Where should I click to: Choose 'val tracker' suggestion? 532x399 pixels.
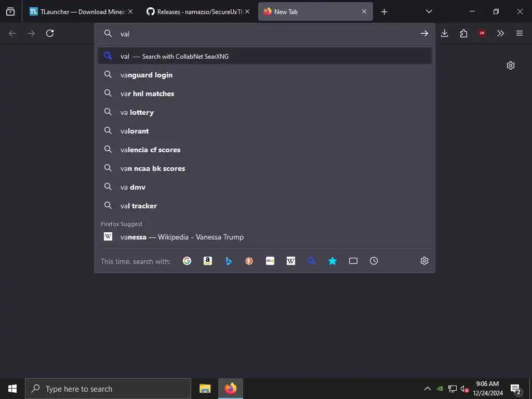tap(264, 205)
